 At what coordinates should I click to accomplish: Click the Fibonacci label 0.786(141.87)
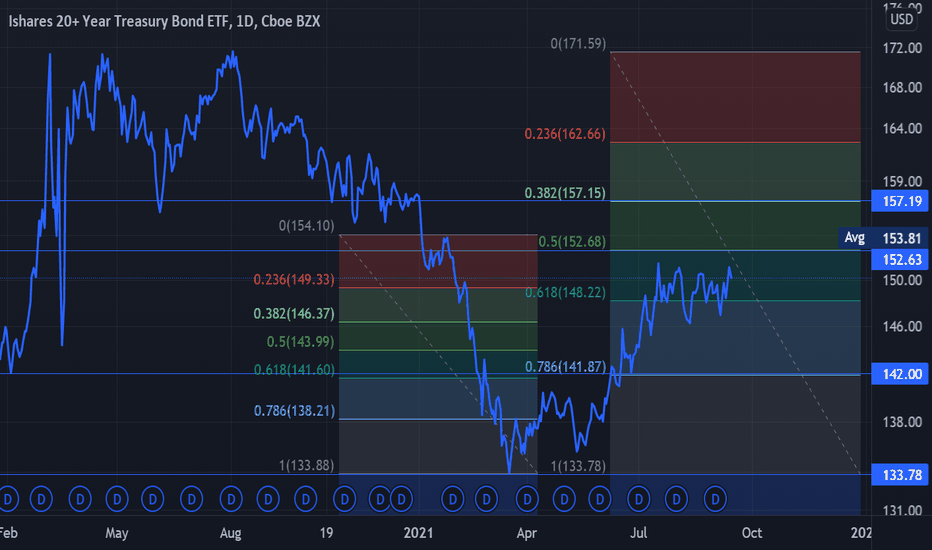pyautogui.click(x=565, y=366)
